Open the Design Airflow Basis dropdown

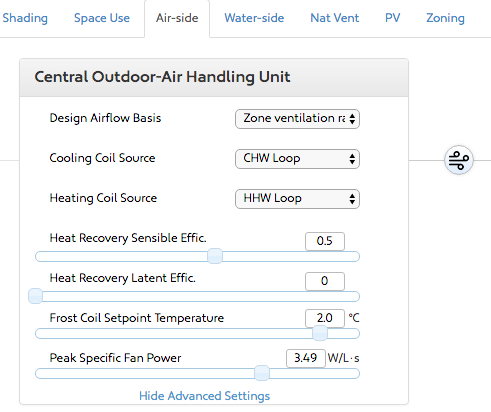(x=297, y=119)
